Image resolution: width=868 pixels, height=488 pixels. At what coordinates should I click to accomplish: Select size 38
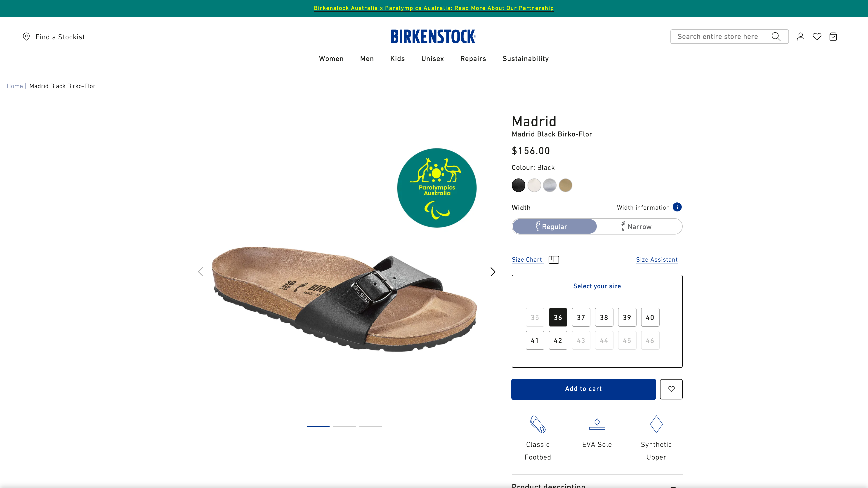coord(604,317)
